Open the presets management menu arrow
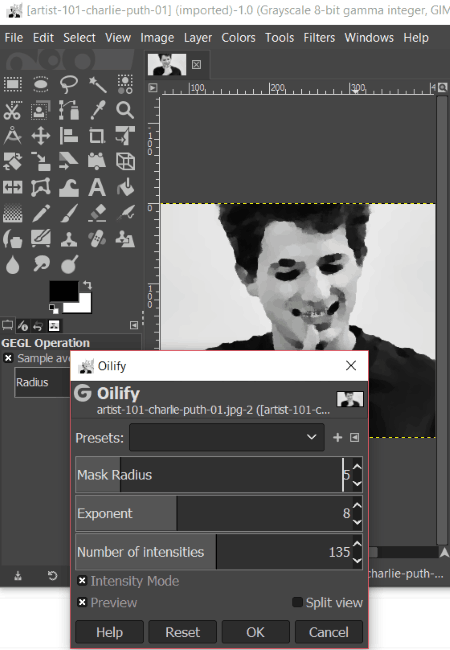The height and width of the screenshot is (650, 450). coord(355,437)
